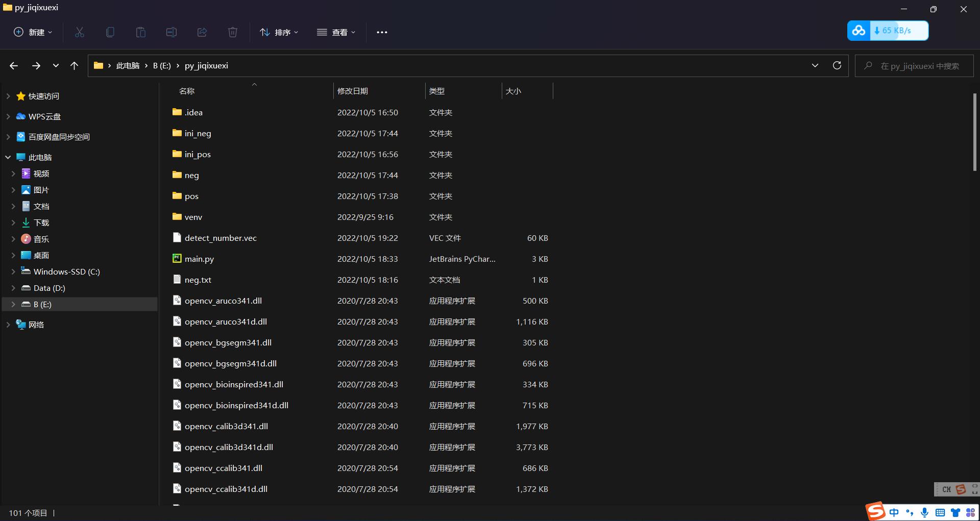This screenshot has height=521, width=980.
Task: Open the 排序 sort dropdown
Action: pyautogui.click(x=279, y=32)
